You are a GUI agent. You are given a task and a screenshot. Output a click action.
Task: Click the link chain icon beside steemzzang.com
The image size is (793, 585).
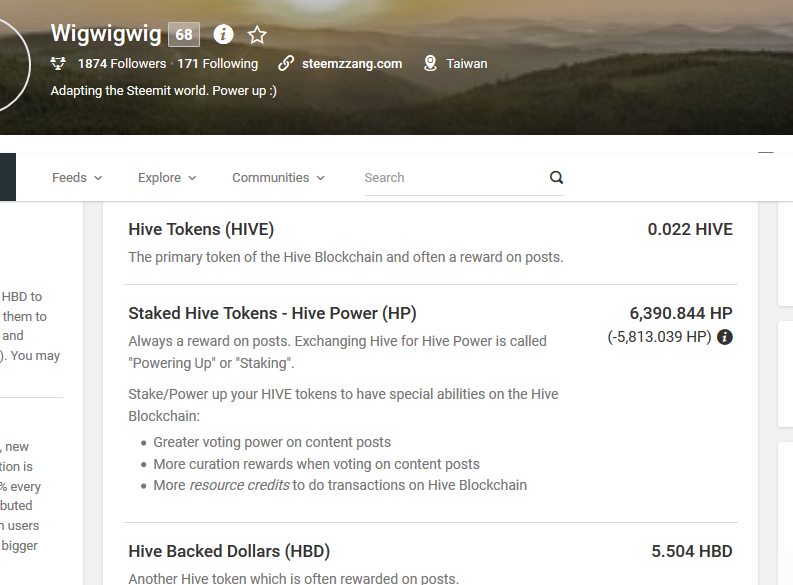[286, 64]
